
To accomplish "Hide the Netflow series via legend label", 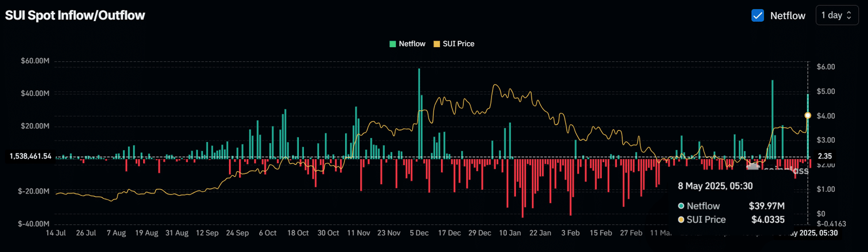I will [412, 44].
